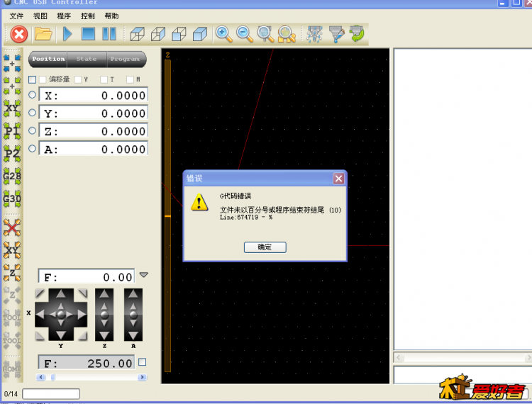
Task: Select the X axis radio button
Action: click(32, 95)
